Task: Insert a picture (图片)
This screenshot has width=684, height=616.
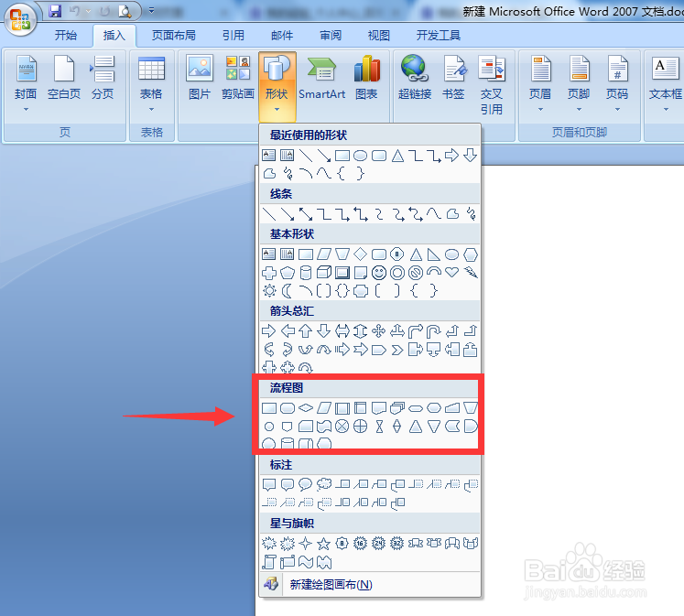Action: [x=200, y=78]
